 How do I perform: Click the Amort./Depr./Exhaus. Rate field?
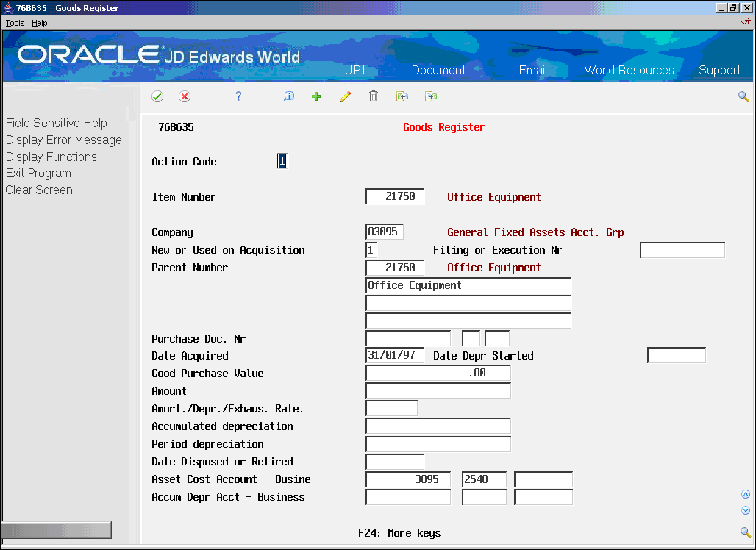click(391, 409)
